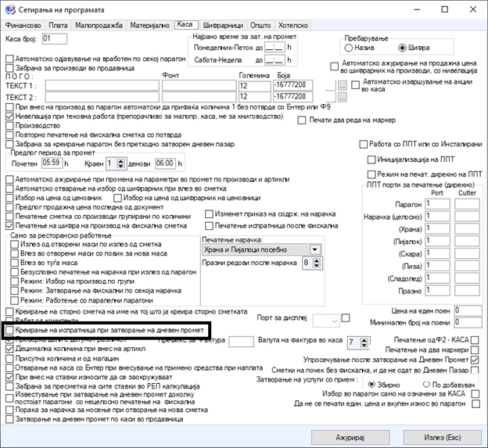
Task: Increase Празни редови после нарачка value
Action: [317, 260]
